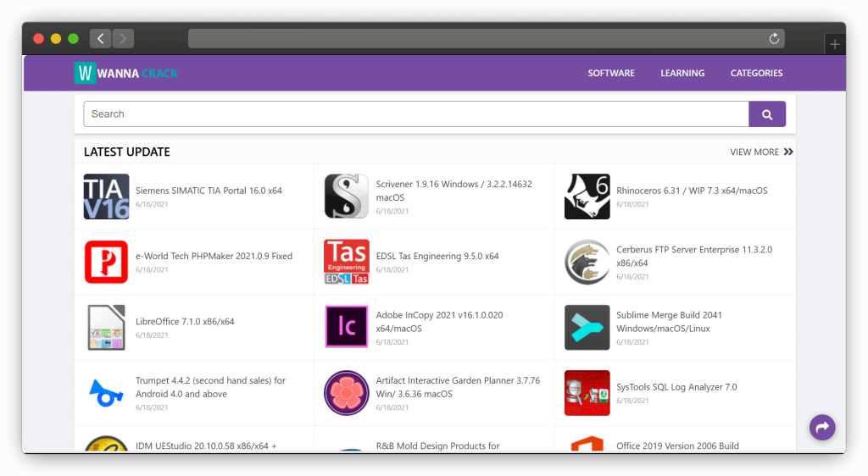Click the Trumpet app icon

coord(106,392)
